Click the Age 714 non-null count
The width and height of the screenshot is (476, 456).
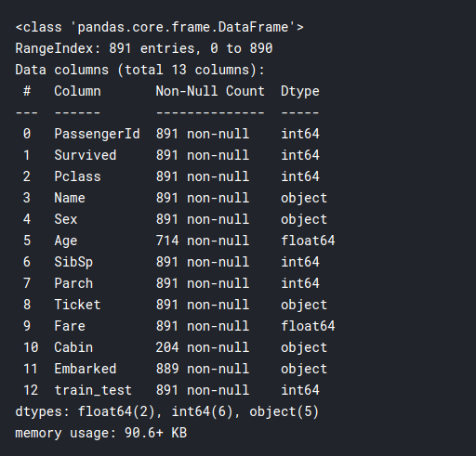click(x=203, y=241)
